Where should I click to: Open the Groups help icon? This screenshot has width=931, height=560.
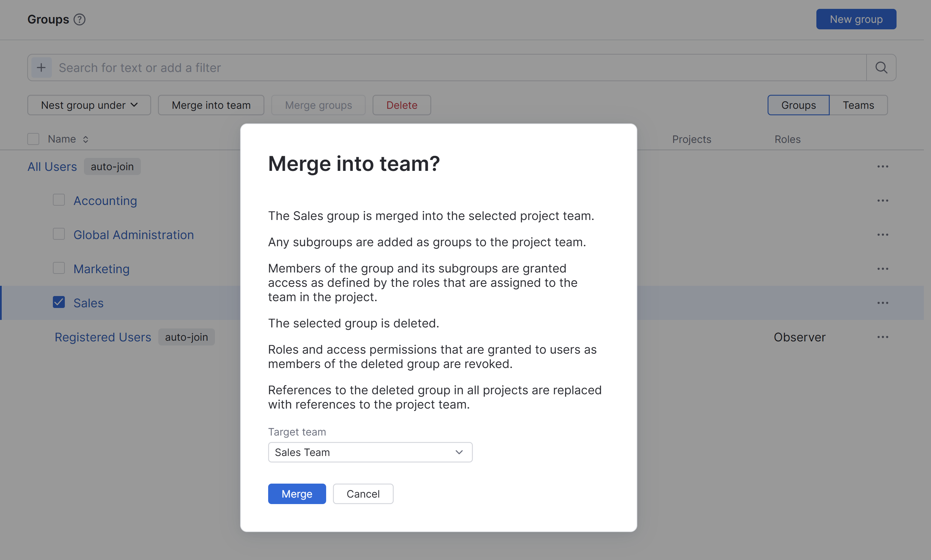click(x=79, y=19)
